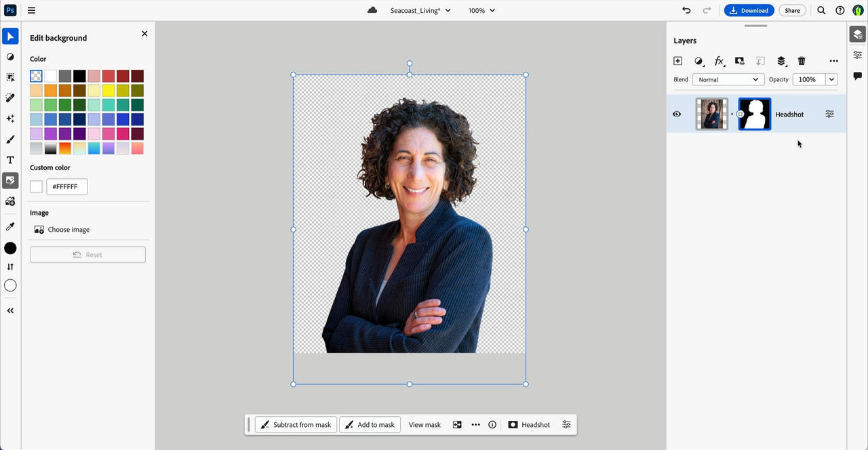Viewport: 868px width, 450px height.
Task: Open the Adjustments tool half-filled circle icon
Action: pos(10,57)
